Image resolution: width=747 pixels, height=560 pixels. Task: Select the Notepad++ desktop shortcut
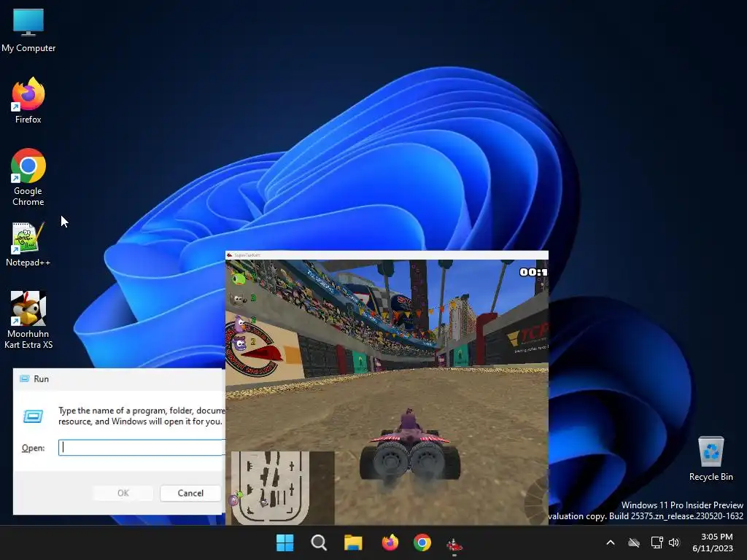click(x=28, y=244)
